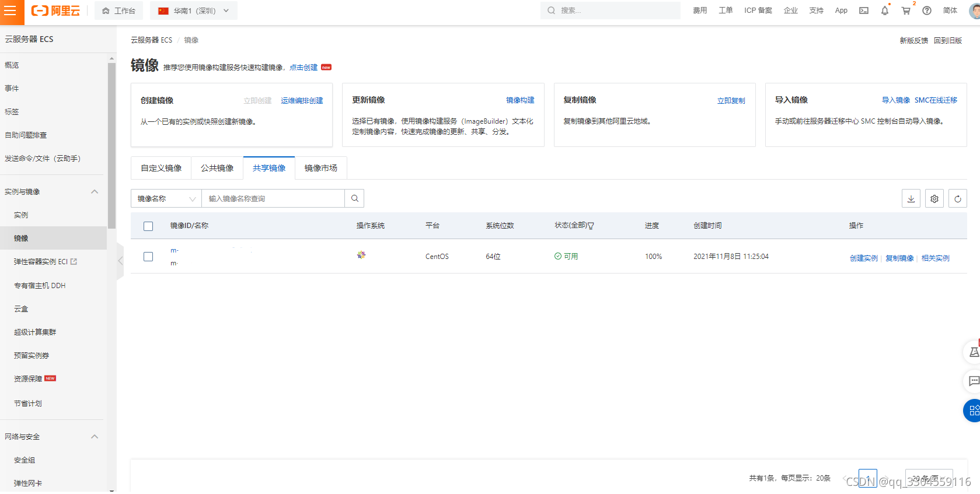Switch to 自定义镜像 tab
This screenshot has height=494, width=980.
tap(161, 168)
